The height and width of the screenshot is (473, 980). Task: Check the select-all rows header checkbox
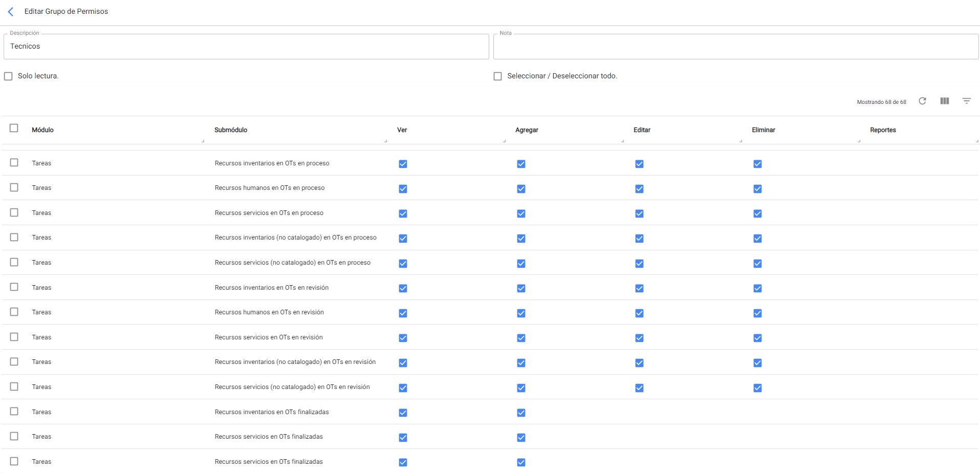(x=14, y=128)
